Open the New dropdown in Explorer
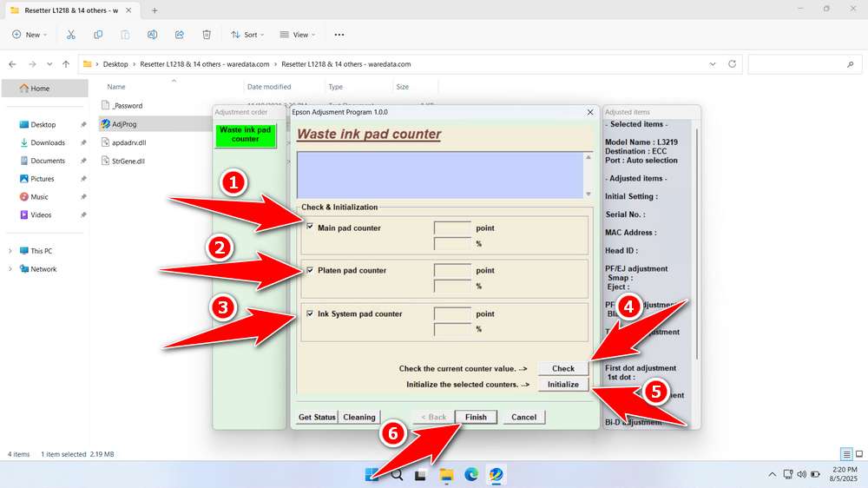 click(x=30, y=35)
